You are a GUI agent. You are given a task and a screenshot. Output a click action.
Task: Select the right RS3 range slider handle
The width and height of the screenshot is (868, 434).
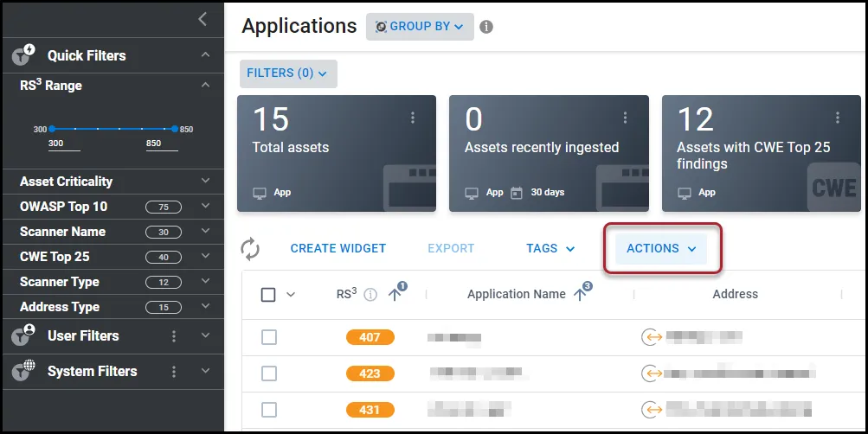[x=174, y=129]
